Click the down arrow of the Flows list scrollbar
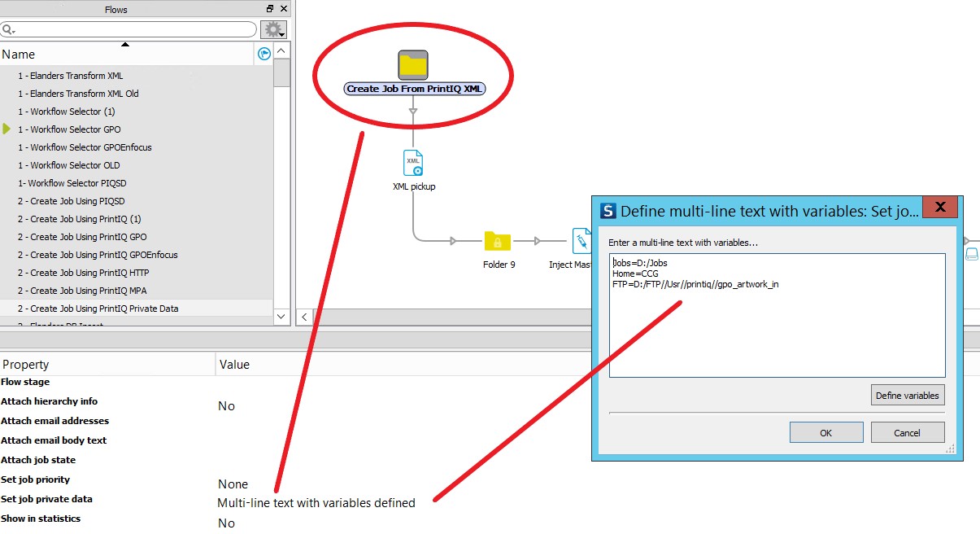980x534 pixels. (x=281, y=317)
